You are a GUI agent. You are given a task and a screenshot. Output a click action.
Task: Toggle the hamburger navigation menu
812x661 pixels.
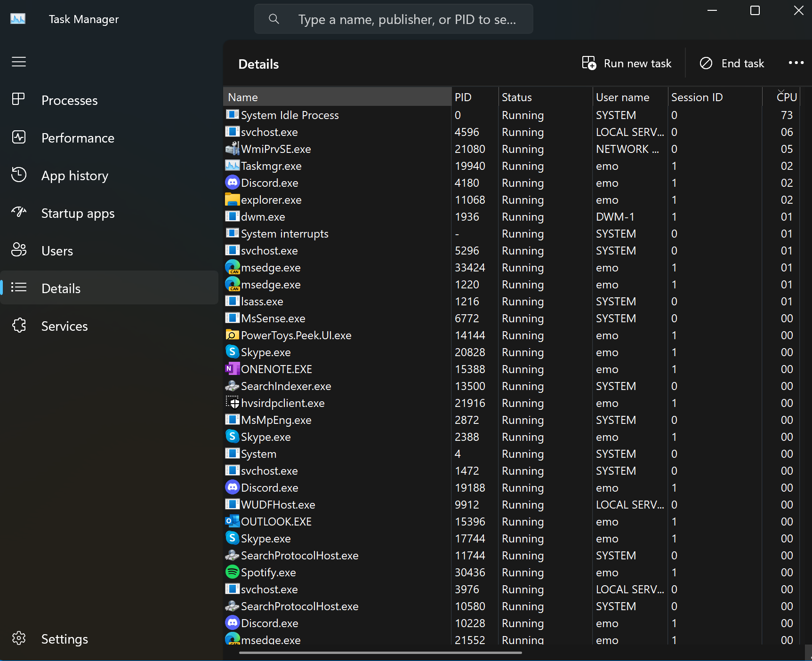click(x=19, y=62)
